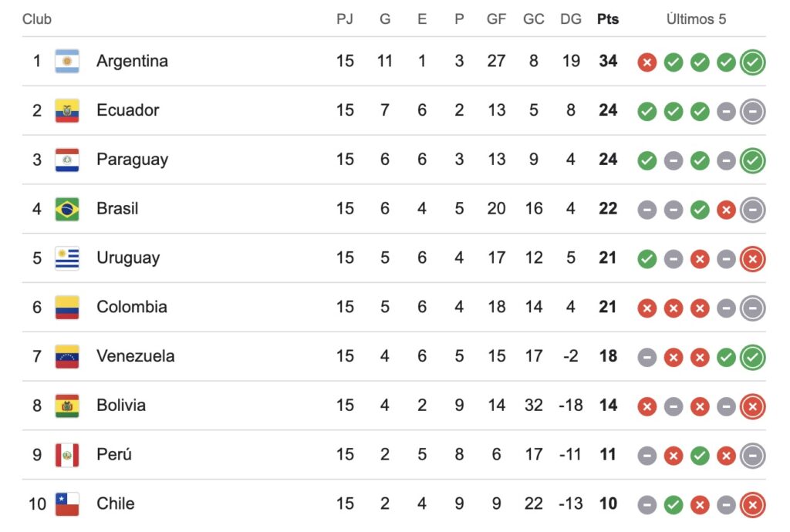Click the DG column header
The height and width of the screenshot is (532, 790).
571,19
